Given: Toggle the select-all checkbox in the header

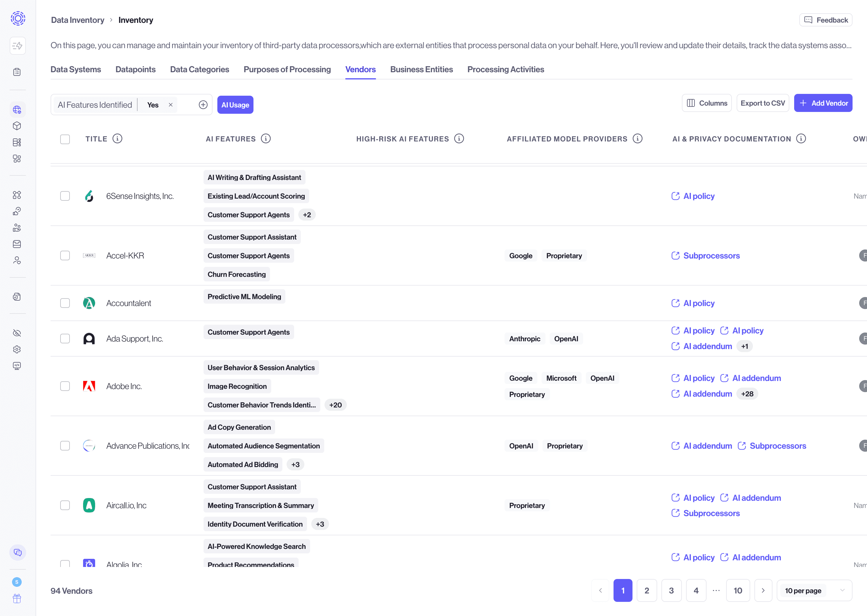Looking at the screenshot, I should pyautogui.click(x=65, y=139).
